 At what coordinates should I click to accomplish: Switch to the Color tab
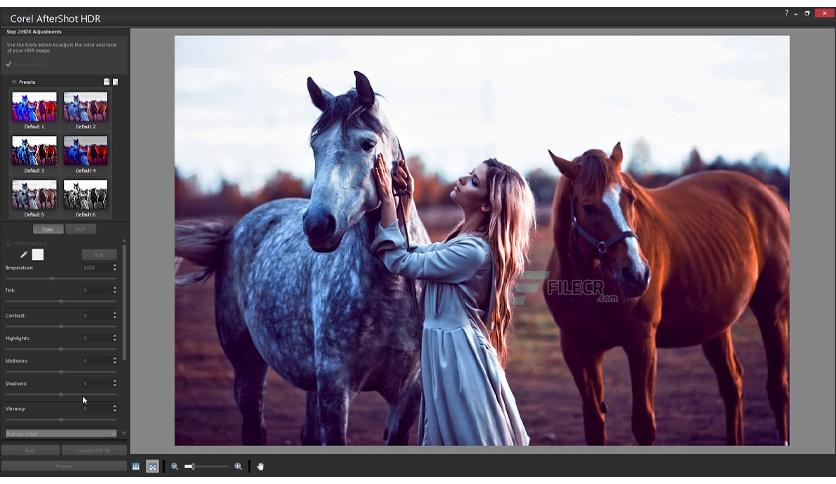point(48,229)
